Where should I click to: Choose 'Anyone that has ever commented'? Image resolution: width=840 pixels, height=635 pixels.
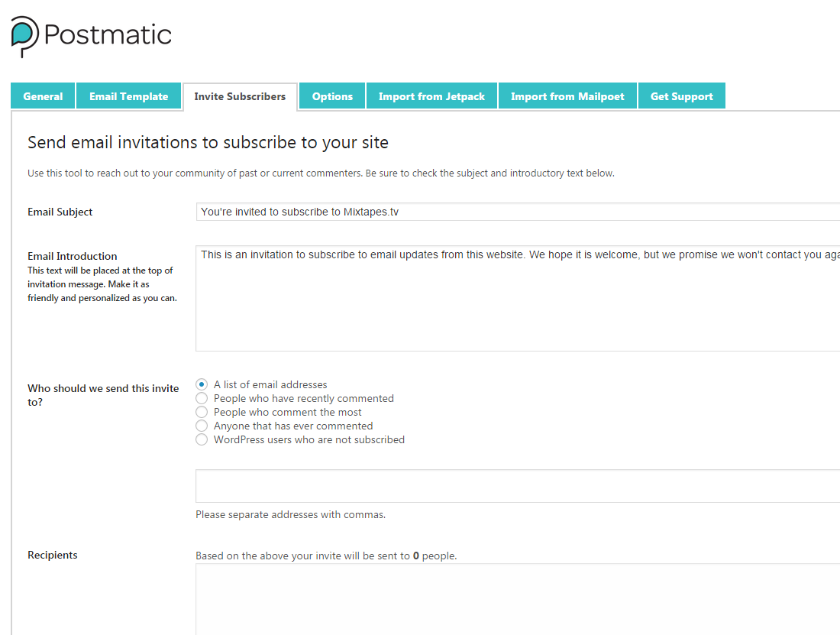click(202, 426)
